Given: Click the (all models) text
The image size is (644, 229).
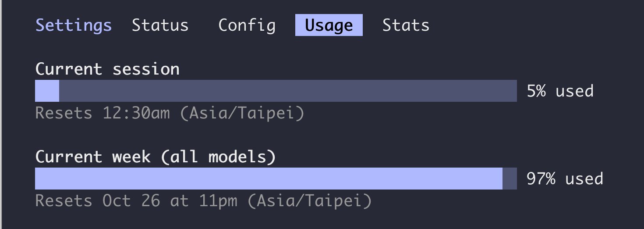Looking at the screenshot, I should (x=218, y=157).
